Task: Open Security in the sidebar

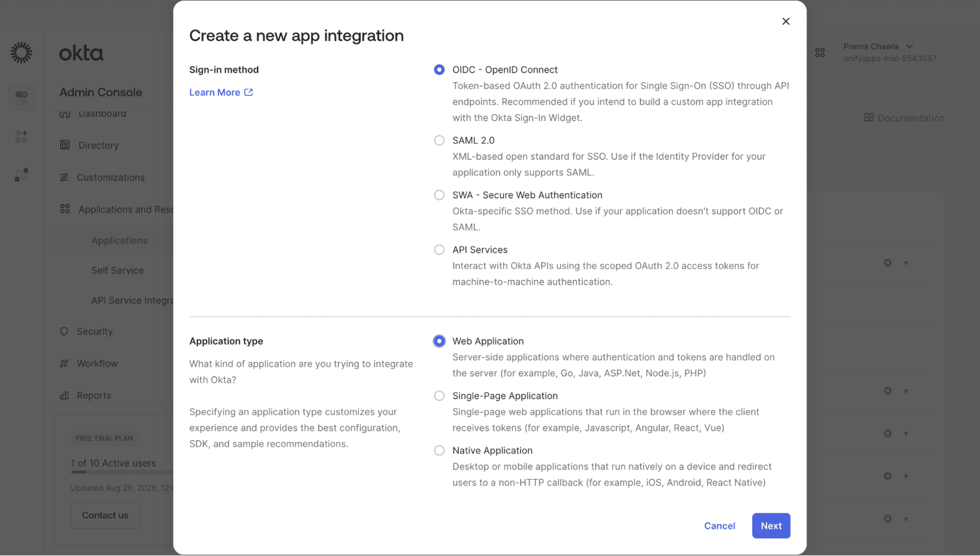Action: (94, 332)
